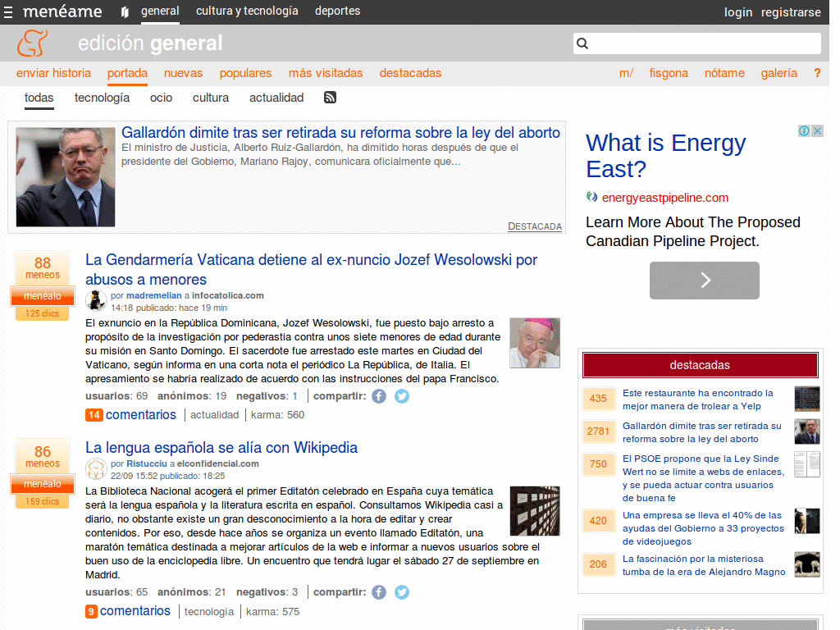The height and width of the screenshot is (630, 840).
Task: Switch to cultura y tecnología edition
Action: click(x=247, y=11)
